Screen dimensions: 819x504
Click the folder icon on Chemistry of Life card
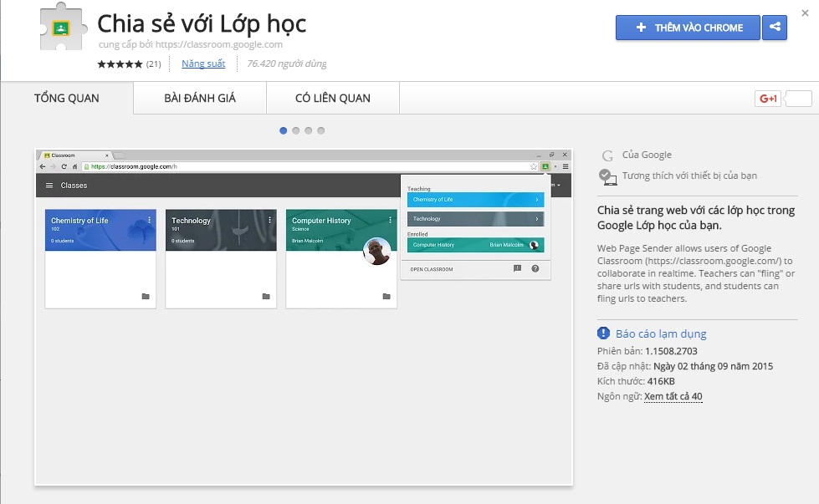(x=146, y=297)
